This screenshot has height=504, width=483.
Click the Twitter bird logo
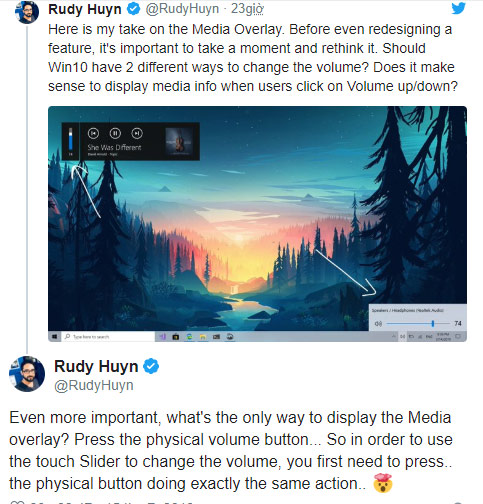tap(458, 8)
